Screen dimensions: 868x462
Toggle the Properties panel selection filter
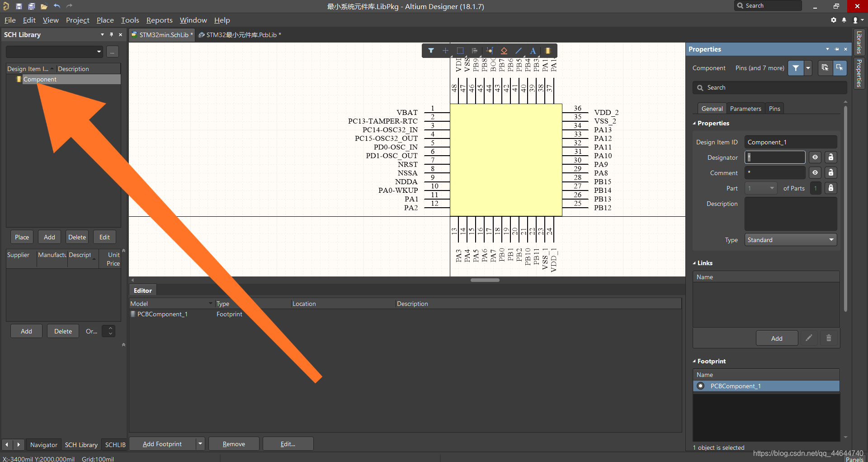click(796, 68)
